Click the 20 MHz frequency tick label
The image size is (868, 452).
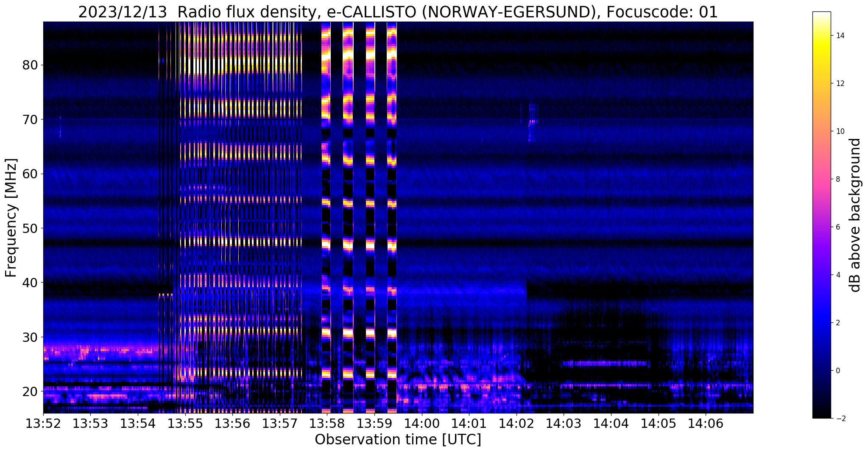click(30, 391)
